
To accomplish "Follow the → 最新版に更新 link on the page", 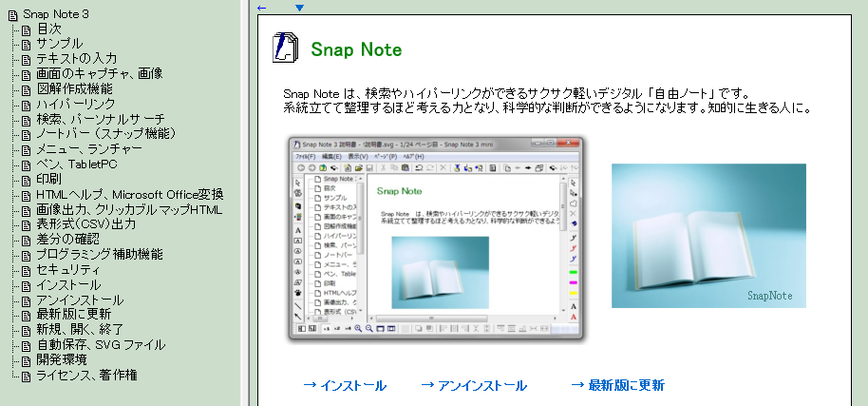I will [618, 385].
